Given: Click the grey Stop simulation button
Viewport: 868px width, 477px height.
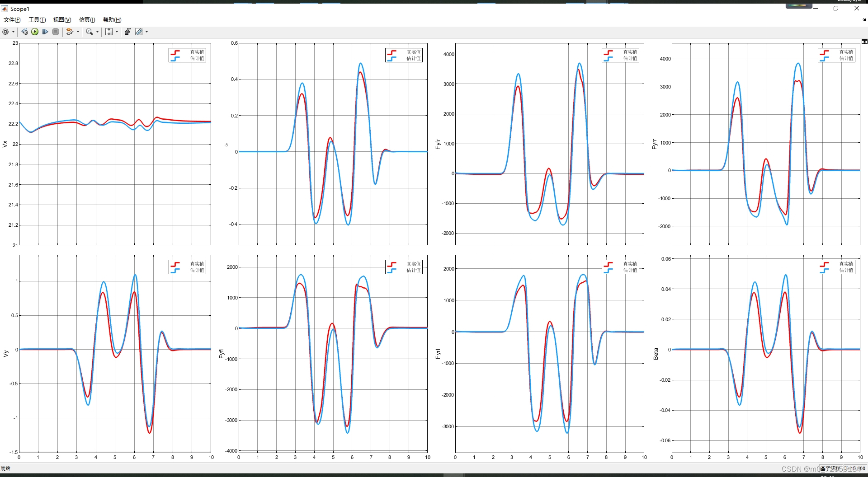Looking at the screenshot, I should (x=56, y=32).
